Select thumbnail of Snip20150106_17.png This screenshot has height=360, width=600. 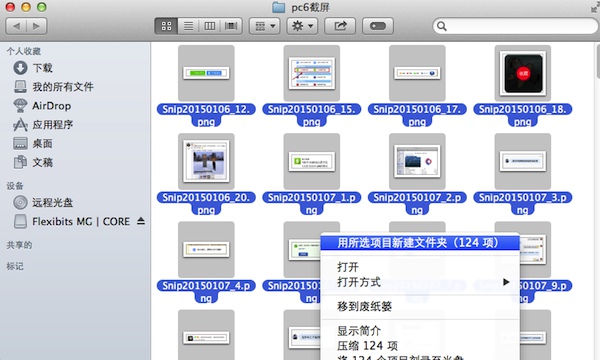[417, 73]
